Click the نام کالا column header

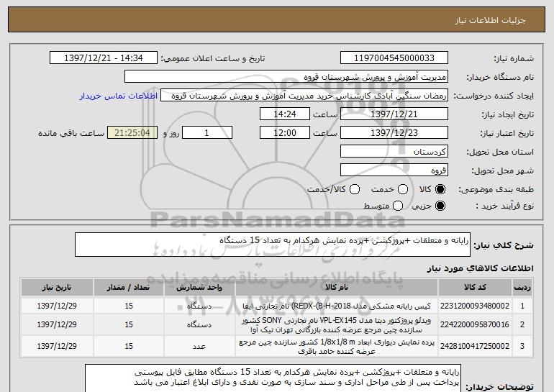337,288
